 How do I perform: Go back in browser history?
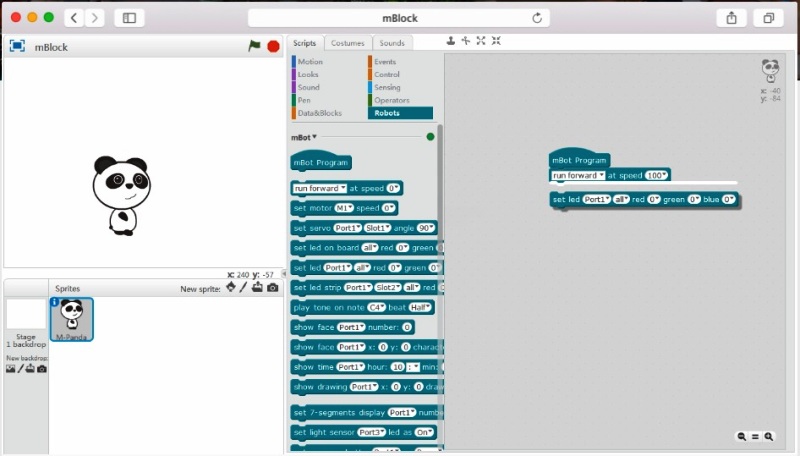point(74,18)
